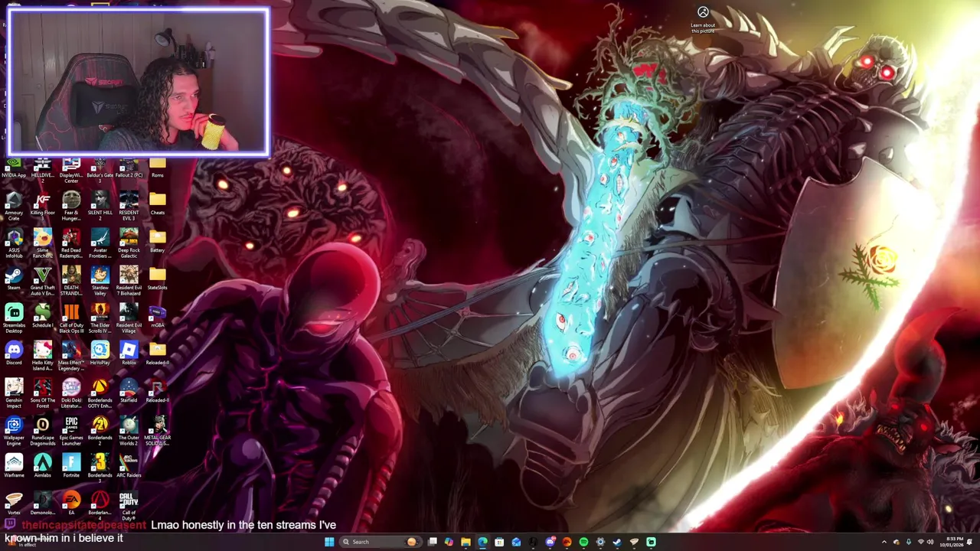The width and height of the screenshot is (980, 551).
Task: Select The Outer Worlds 2 shortcut
Action: (x=129, y=432)
